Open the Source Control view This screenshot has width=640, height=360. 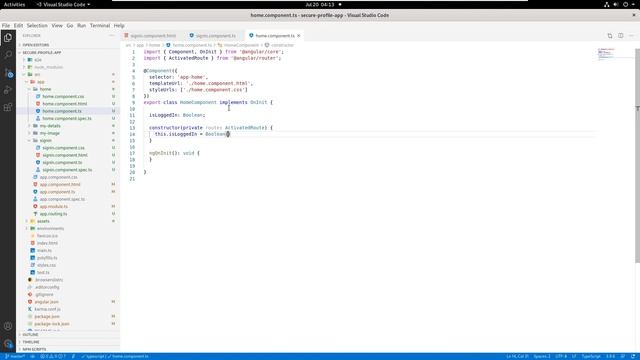[x=8, y=73]
